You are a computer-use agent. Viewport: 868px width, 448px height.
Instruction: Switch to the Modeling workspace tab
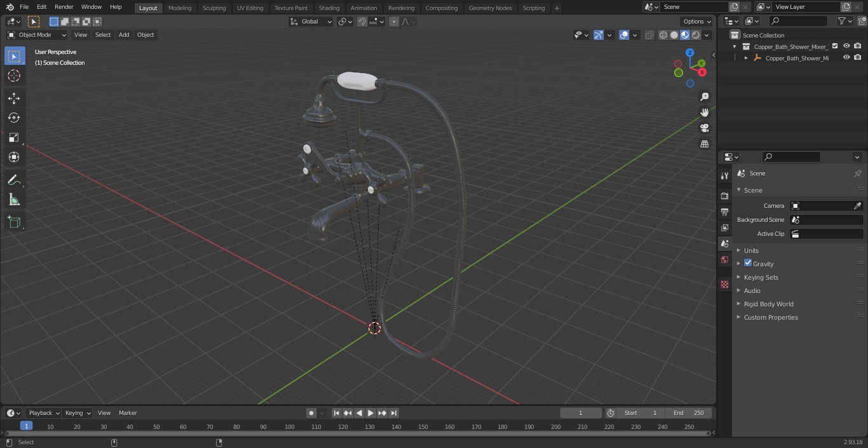(180, 8)
